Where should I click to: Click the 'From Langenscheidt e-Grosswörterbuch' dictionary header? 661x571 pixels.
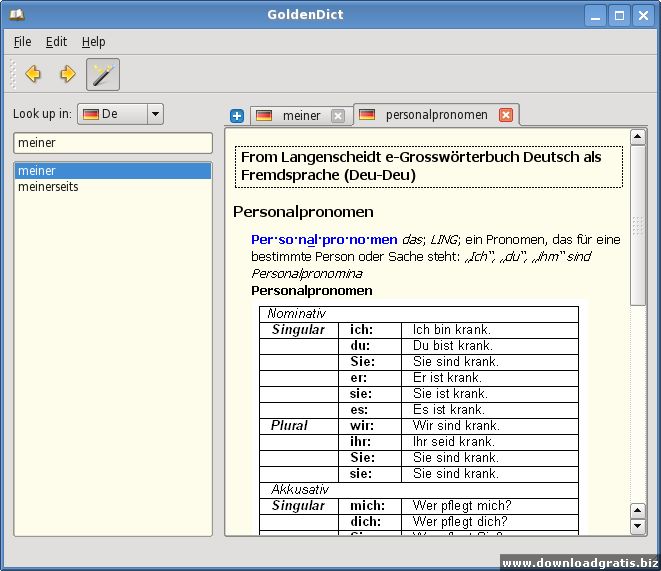coord(429,166)
